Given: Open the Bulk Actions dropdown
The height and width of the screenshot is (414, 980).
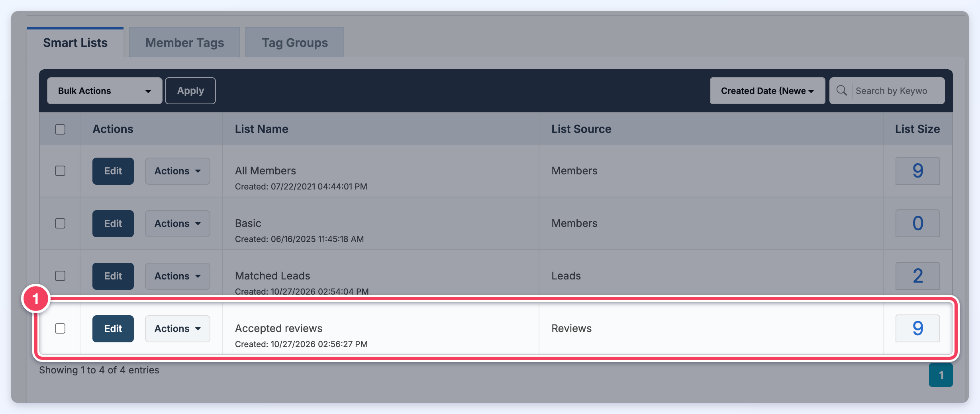Looking at the screenshot, I should [x=104, y=91].
